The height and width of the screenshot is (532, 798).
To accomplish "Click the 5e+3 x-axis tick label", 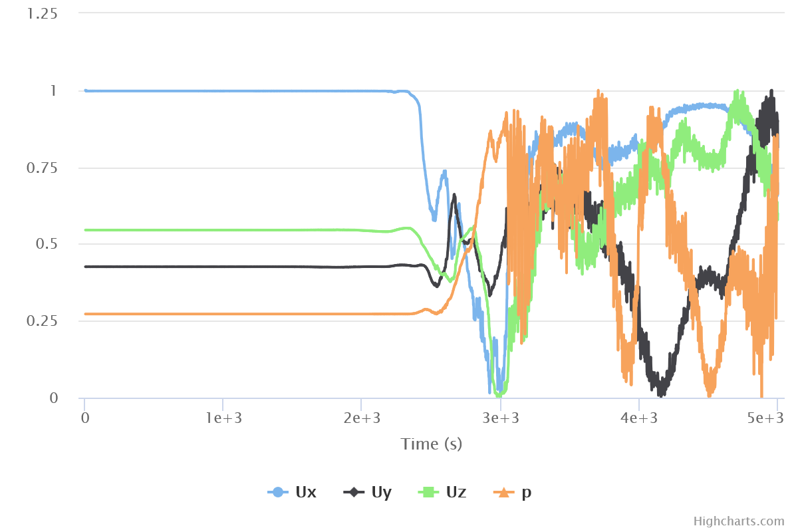I will pos(766,418).
